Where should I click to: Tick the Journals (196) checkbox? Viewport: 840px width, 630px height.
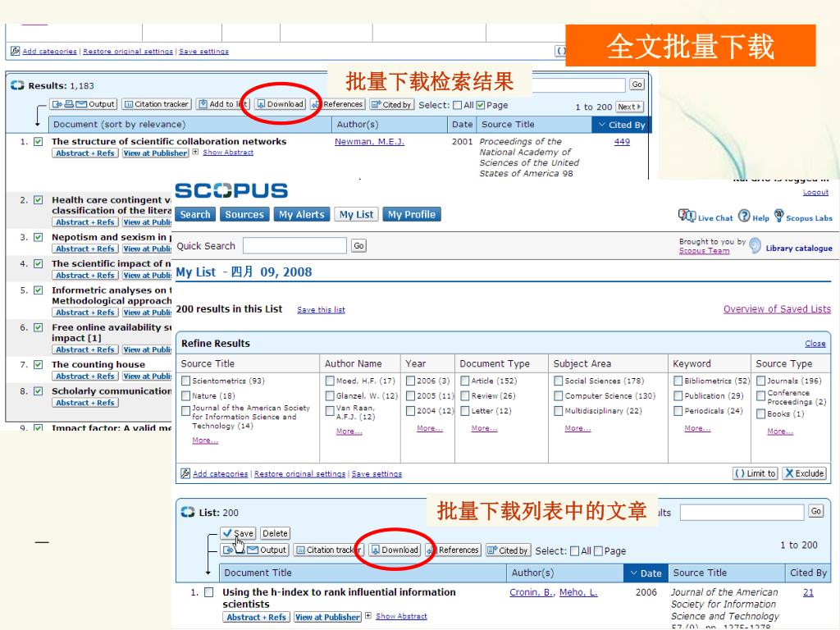(x=760, y=381)
